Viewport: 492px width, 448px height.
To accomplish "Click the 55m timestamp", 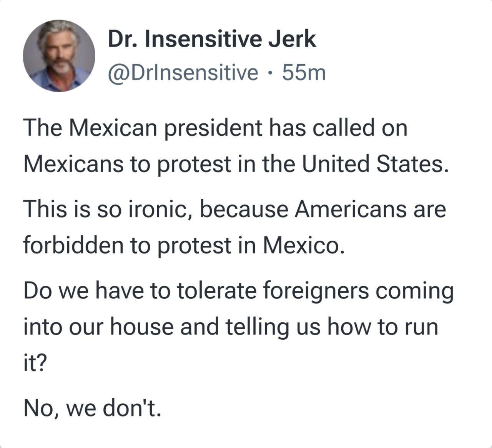I will (x=304, y=73).
